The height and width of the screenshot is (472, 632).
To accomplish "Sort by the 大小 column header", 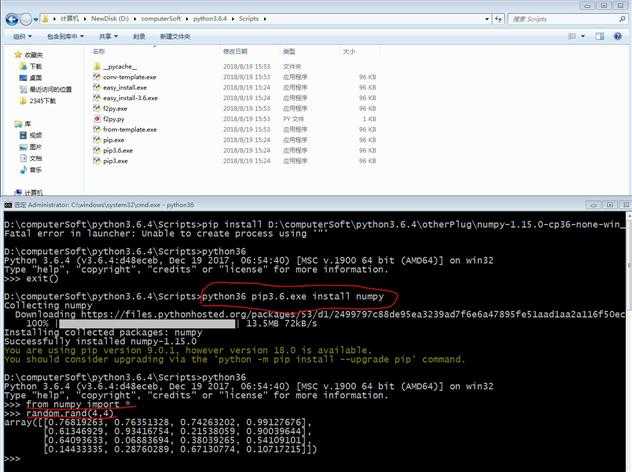I will click(x=349, y=52).
